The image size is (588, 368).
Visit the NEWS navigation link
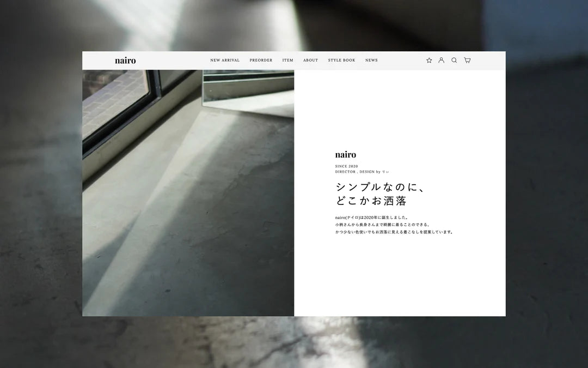point(371,61)
